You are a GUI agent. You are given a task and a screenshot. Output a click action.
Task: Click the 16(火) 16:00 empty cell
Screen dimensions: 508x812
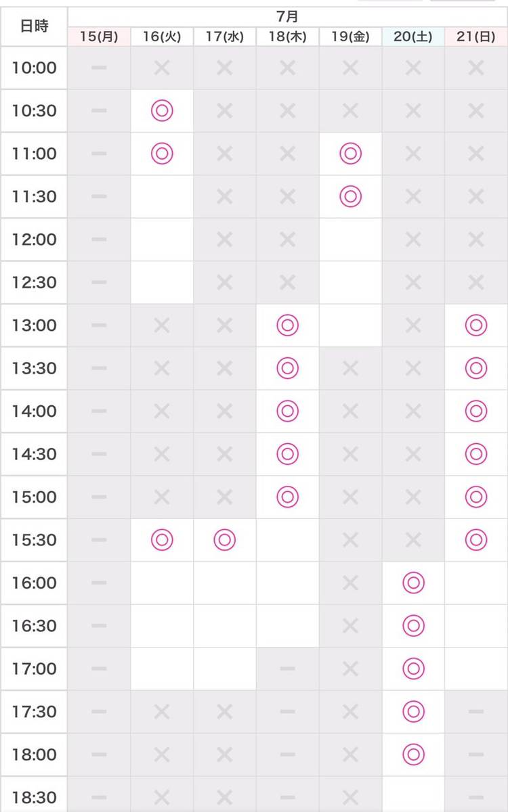(162, 583)
